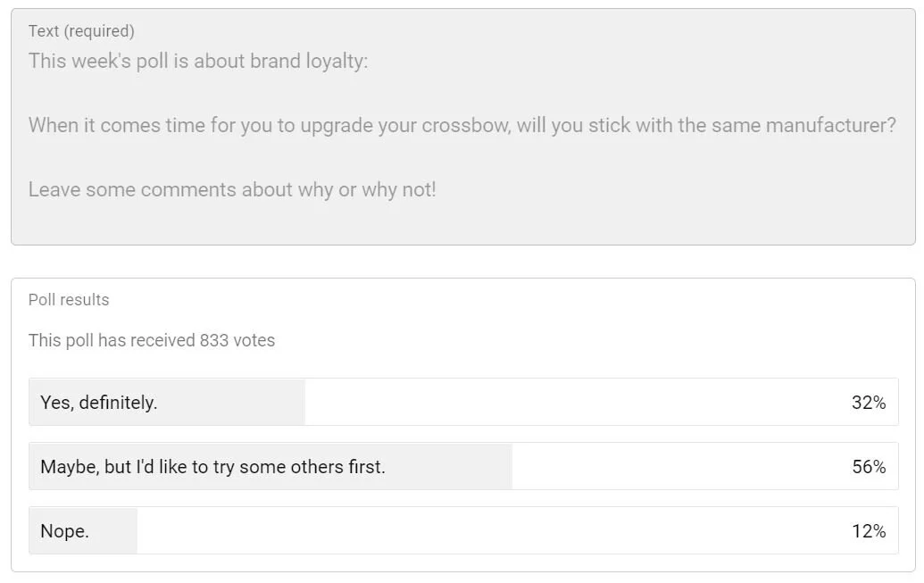Click the 56% result percentage
This screenshot has height=583, width=924.
click(868, 467)
